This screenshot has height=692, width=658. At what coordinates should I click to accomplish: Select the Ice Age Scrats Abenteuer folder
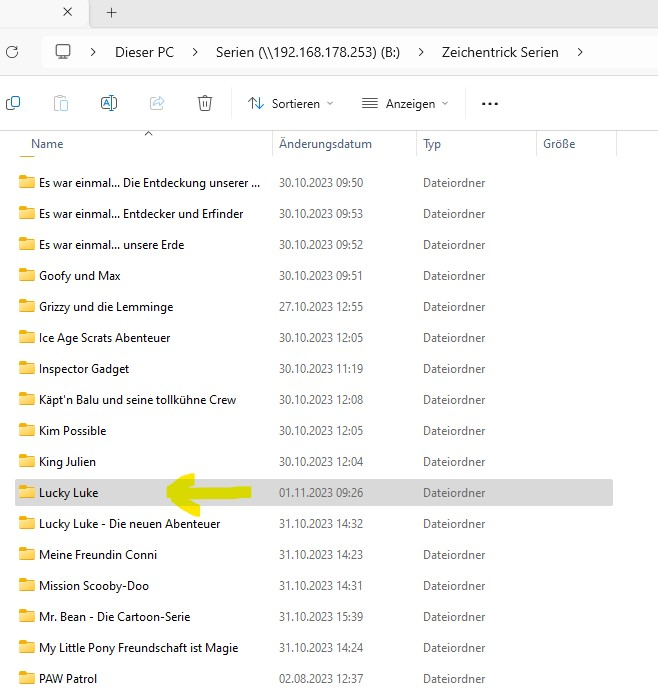[x=104, y=338]
